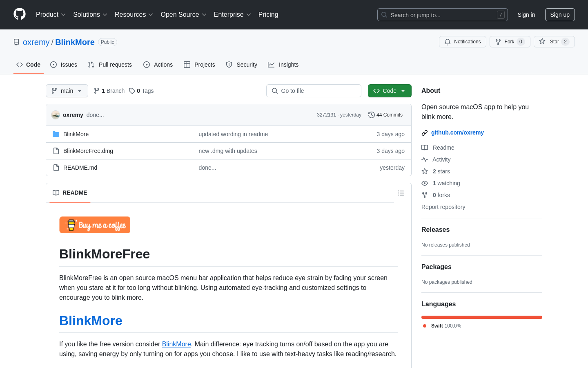Image resolution: width=588 pixels, height=368 pixels.
Task: Open the github.com/oxremy link
Action: click(457, 132)
